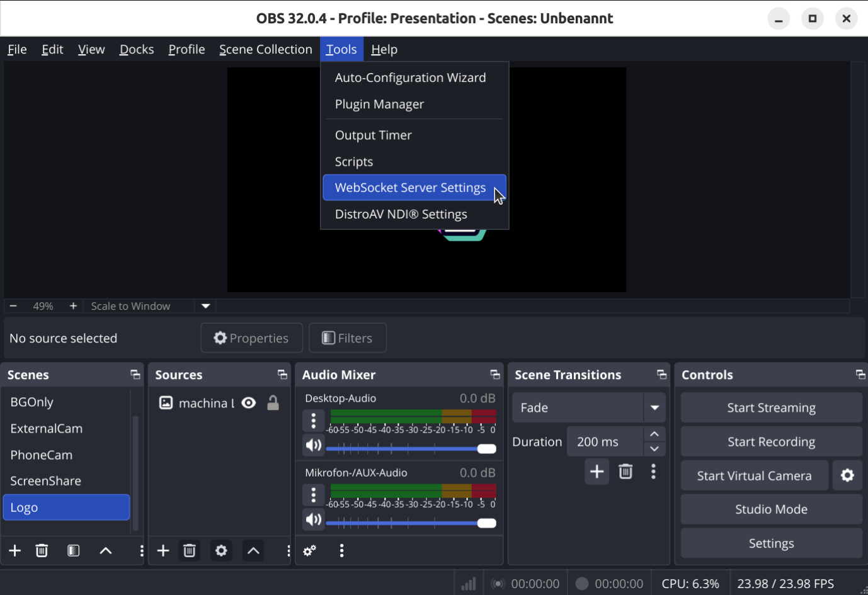
Task: Lock the machina source
Action: (273, 403)
